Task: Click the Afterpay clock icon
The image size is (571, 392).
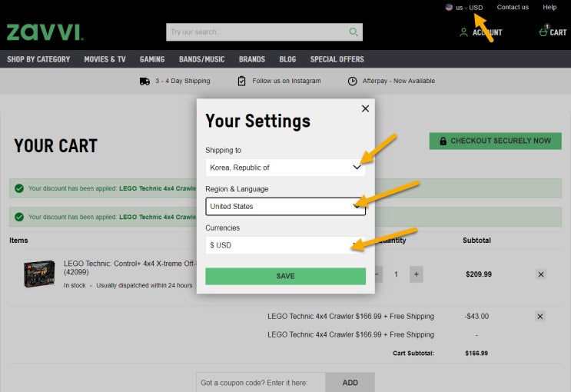Action: [353, 81]
